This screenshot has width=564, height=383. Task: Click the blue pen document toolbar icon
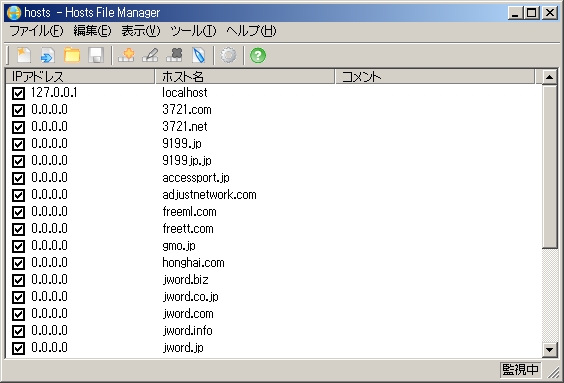[199, 55]
